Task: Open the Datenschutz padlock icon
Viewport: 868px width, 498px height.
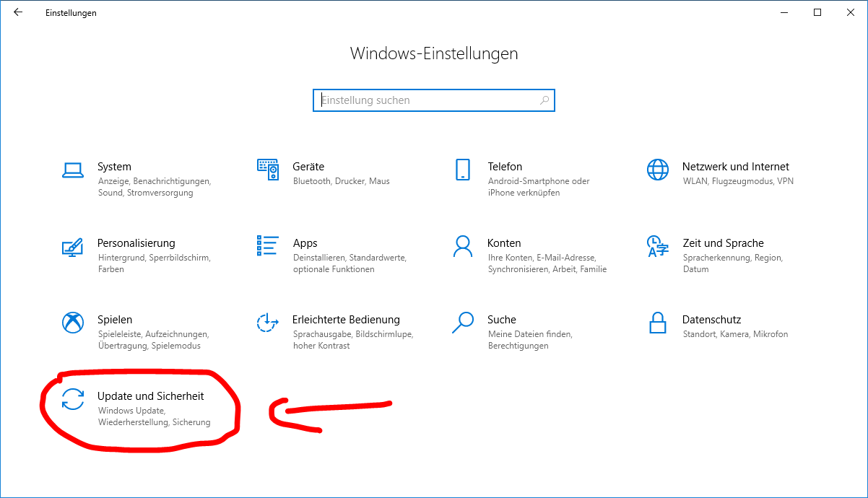Action: click(x=657, y=323)
